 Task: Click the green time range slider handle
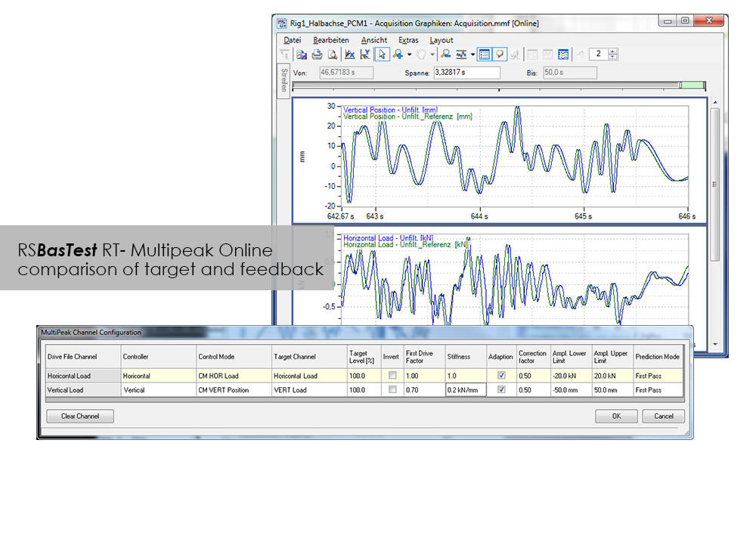[693, 85]
